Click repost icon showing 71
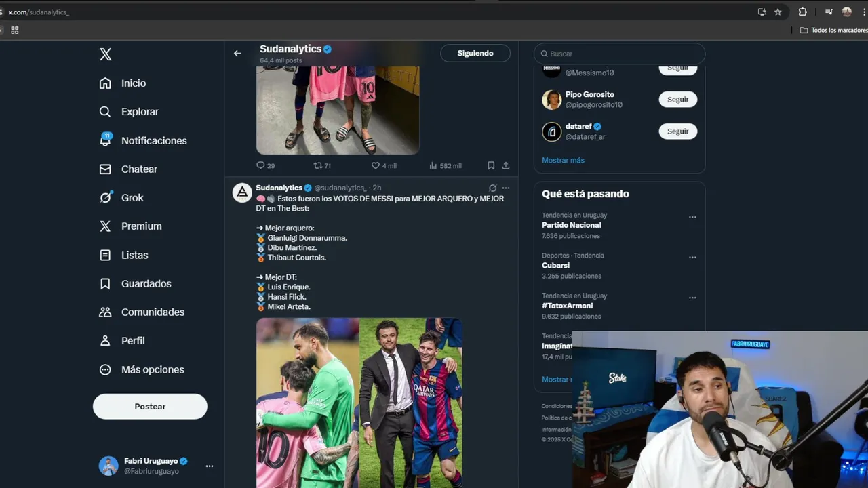 (x=317, y=165)
